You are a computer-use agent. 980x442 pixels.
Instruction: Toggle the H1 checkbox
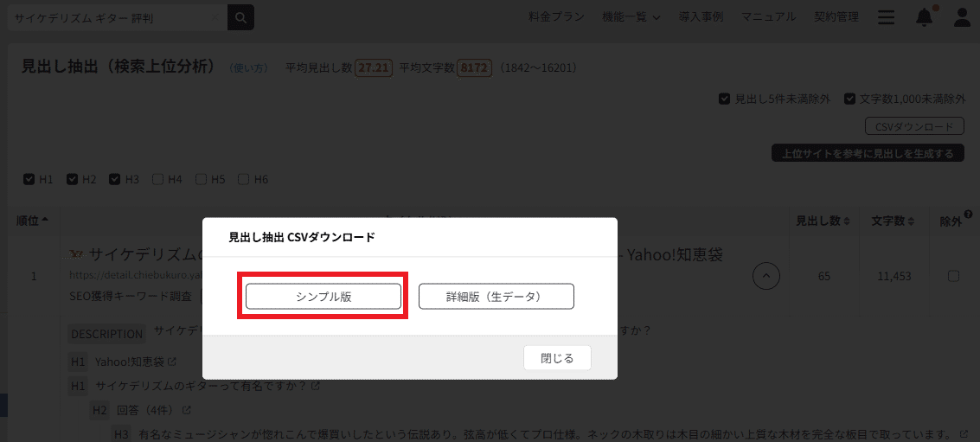(29, 179)
